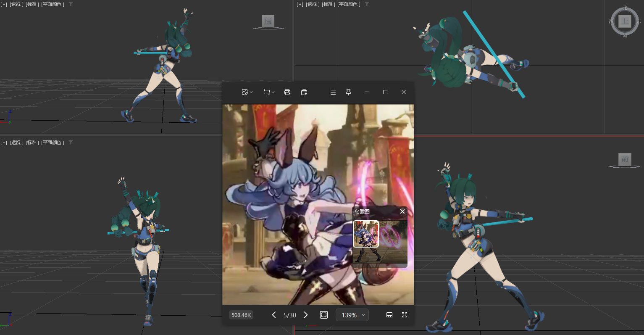
Task: Print the image using printer icon
Action: pos(287,92)
